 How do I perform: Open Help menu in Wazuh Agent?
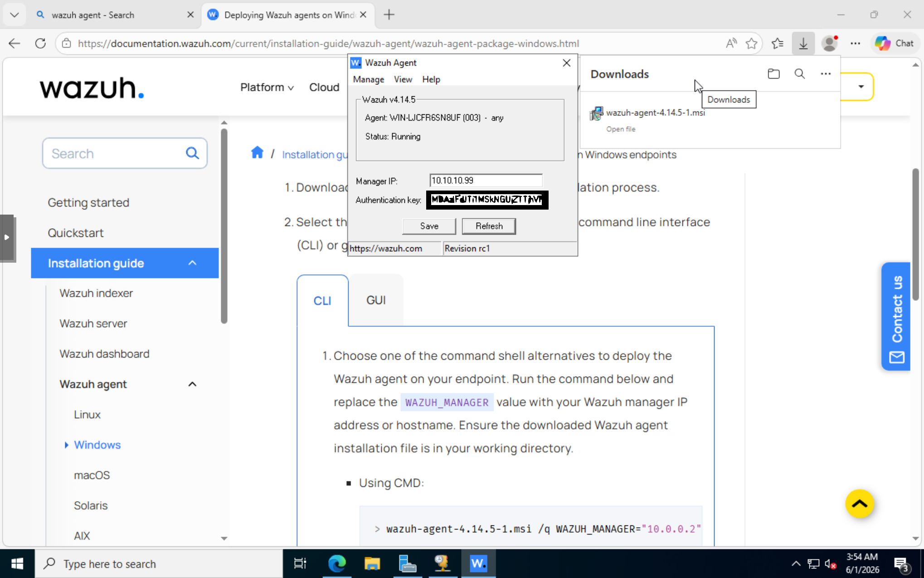(431, 79)
